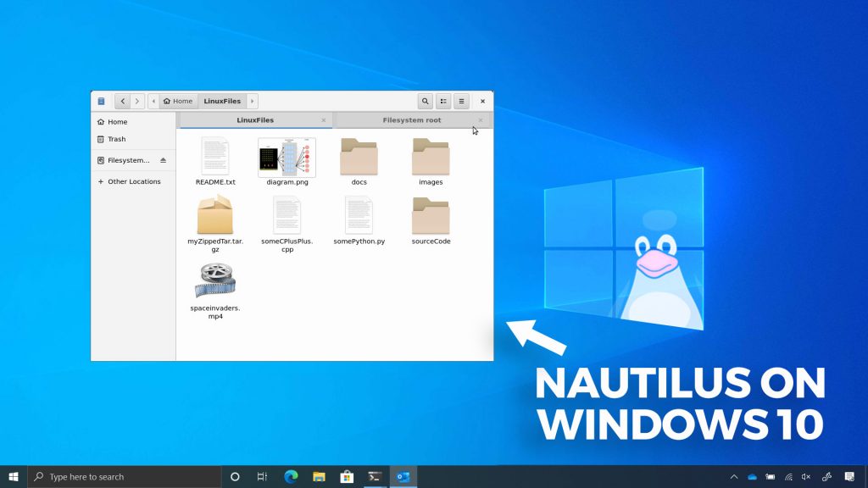The height and width of the screenshot is (488, 868).
Task: Open File Explorer from the taskbar
Action: (319, 476)
